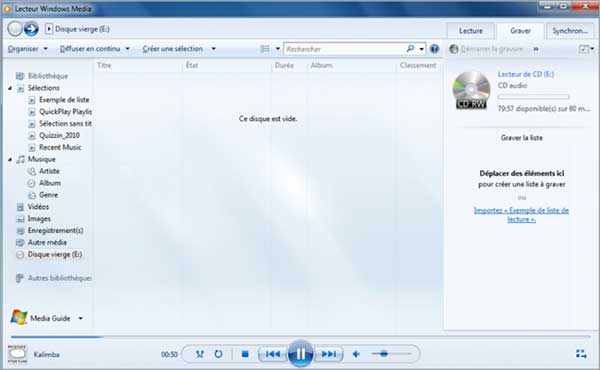Select Exemple de liste playlist

click(x=64, y=100)
